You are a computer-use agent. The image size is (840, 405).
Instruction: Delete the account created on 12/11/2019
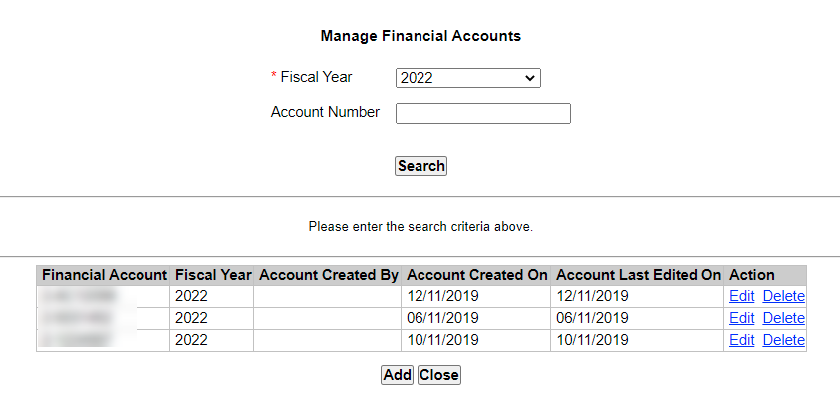(x=783, y=296)
